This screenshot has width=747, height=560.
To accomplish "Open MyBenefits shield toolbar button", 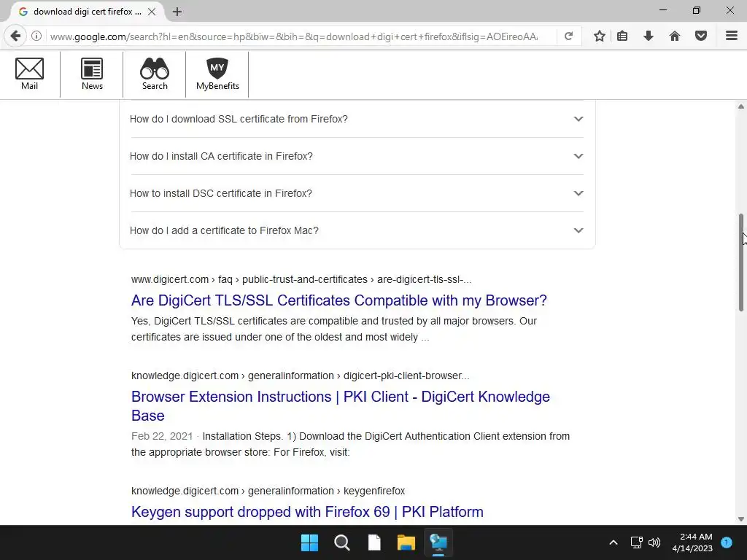I will click(x=217, y=74).
